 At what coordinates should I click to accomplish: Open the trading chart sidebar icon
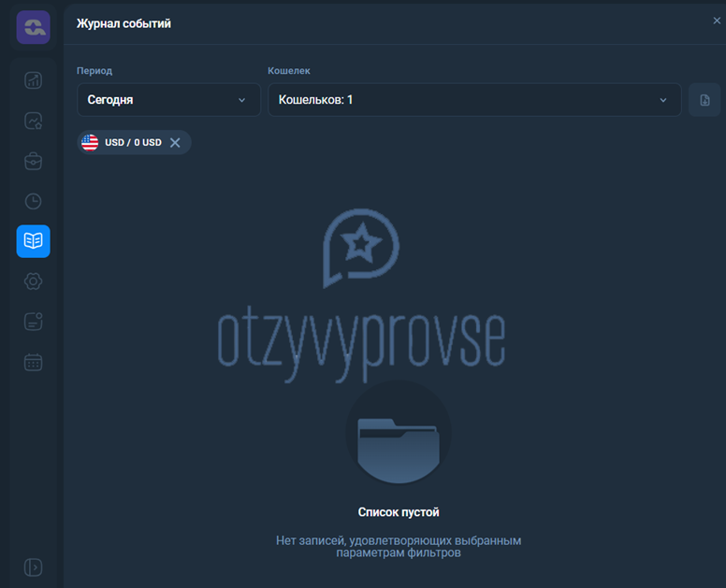34,80
